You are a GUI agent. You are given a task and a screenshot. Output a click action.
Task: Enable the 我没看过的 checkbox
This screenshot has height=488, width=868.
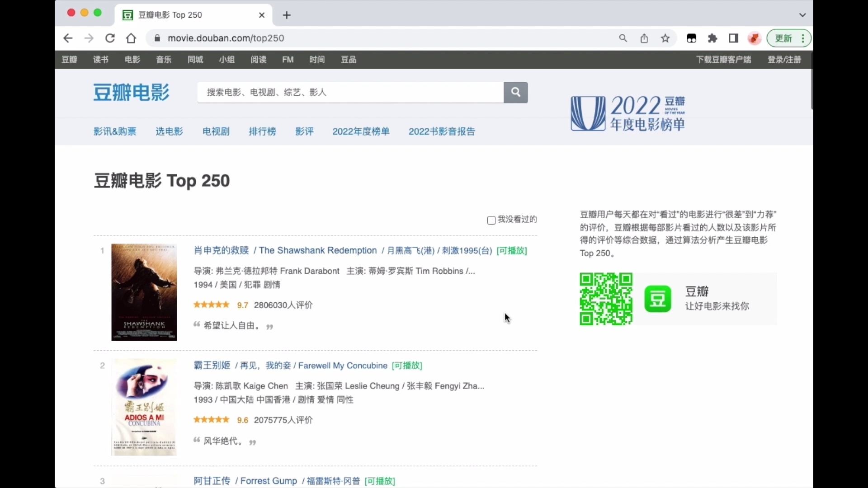tap(491, 220)
